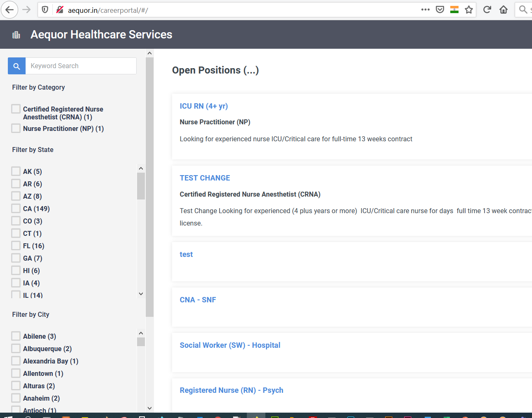Enable the Certified Registered Nurse Anesthetist filter
Screen dimensions: 532x418
click(15, 109)
